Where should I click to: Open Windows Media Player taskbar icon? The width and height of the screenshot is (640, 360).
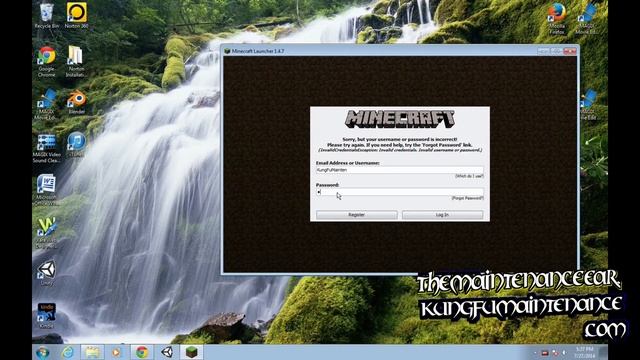(117, 352)
